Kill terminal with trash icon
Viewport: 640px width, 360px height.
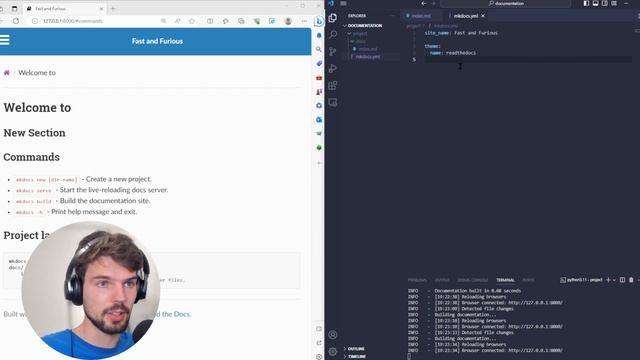coord(631,280)
